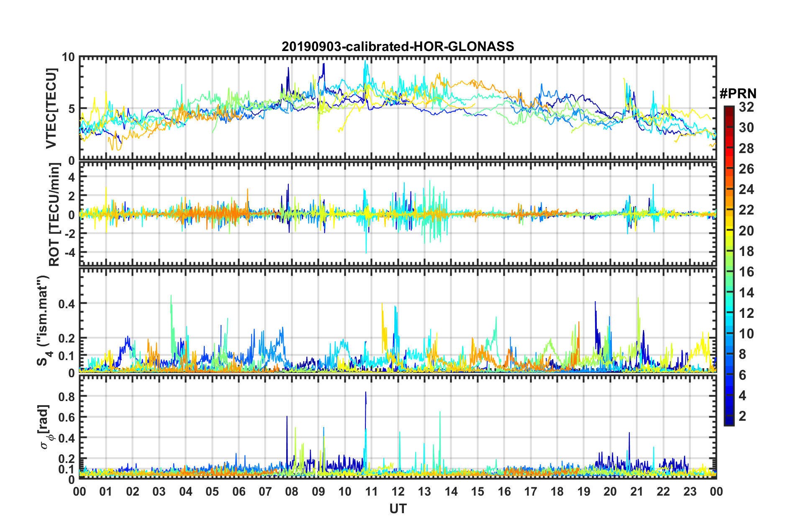Click the 12 label on the PRN colorbar
Viewport: 796px width, 532px height.
point(746,313)
